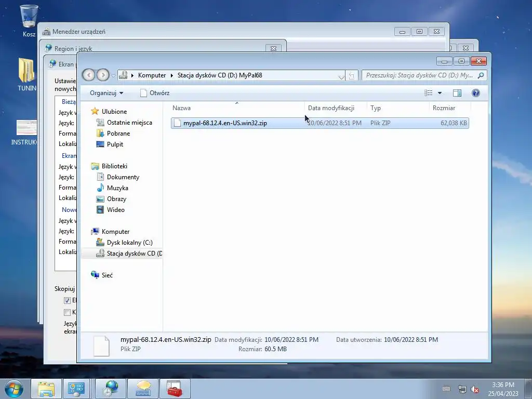Screen dimensions: 532x399
Task: Click the Biblioteki icon in the navigation pane
Action: tap(95, 166)
